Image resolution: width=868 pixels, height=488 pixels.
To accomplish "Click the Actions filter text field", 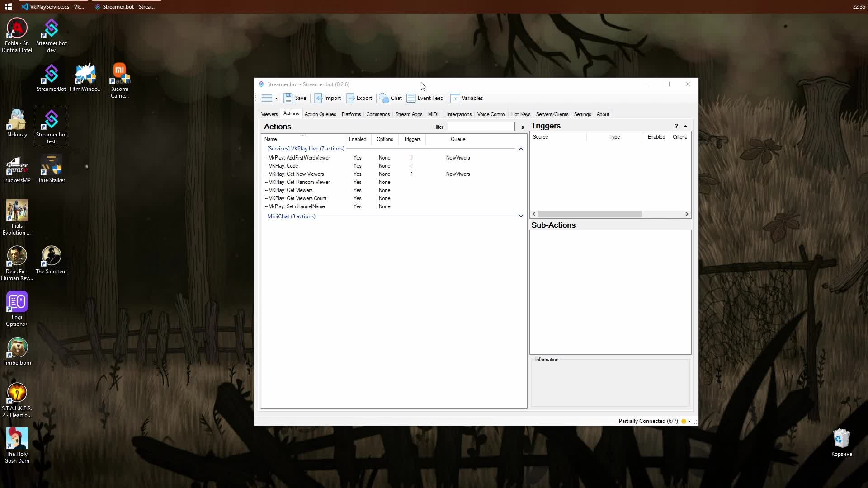I will pos(481,127).
